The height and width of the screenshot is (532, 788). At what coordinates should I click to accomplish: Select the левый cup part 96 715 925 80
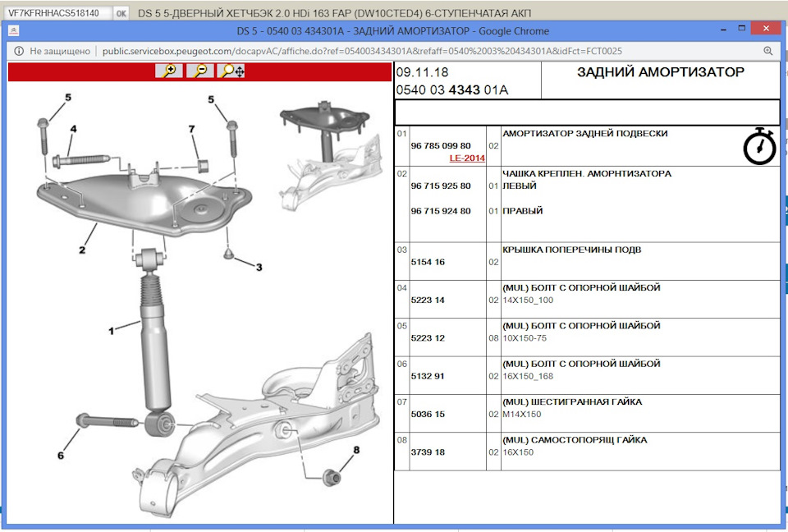[x=439, y=186]
